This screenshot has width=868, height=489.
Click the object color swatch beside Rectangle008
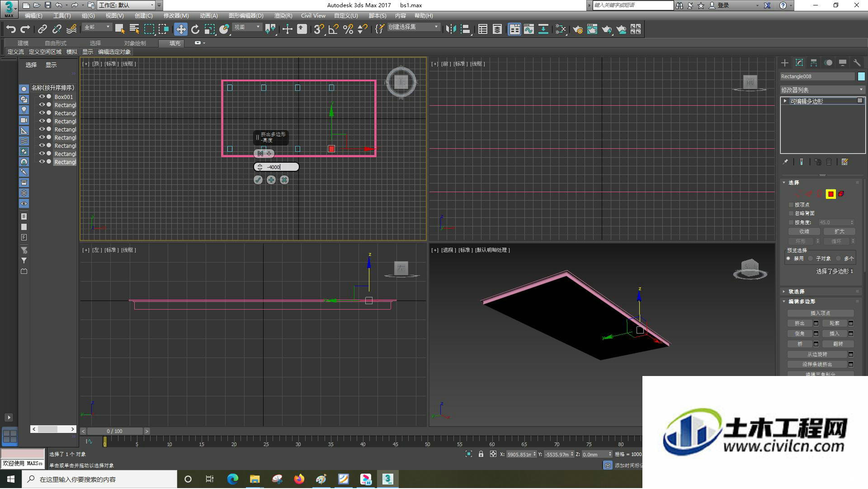pos(861,76)
